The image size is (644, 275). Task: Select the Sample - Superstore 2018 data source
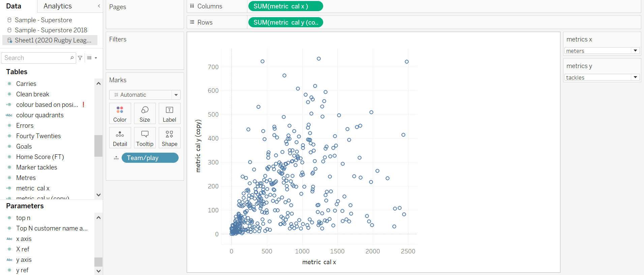51,30
